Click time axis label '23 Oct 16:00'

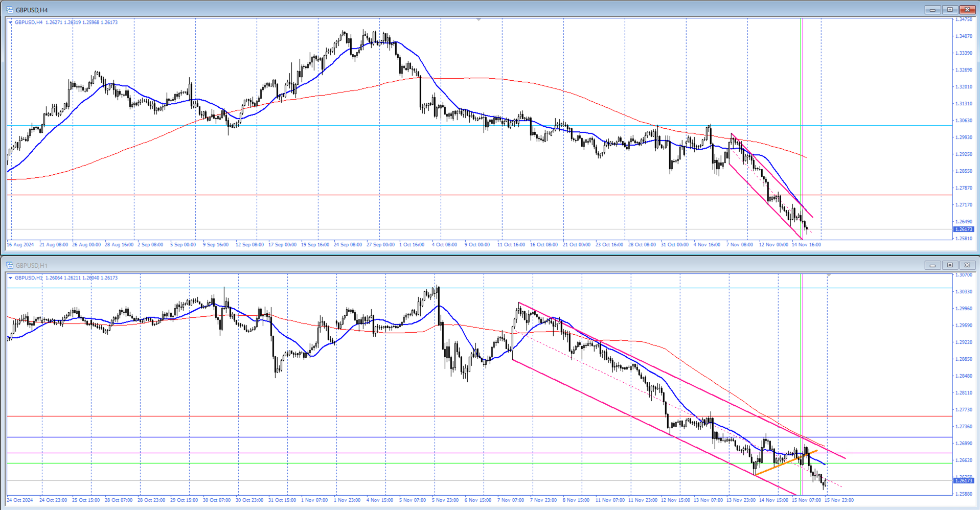(609, 245)
